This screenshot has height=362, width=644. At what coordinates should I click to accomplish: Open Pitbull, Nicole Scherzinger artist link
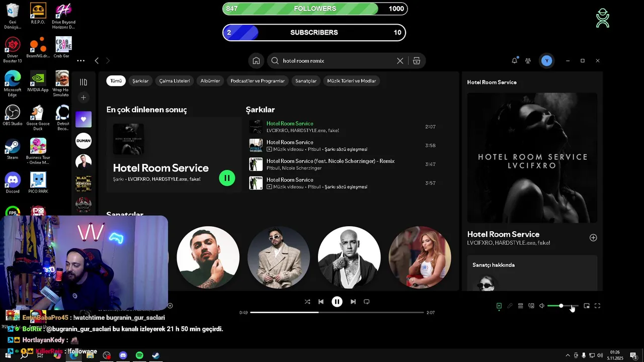294,168
